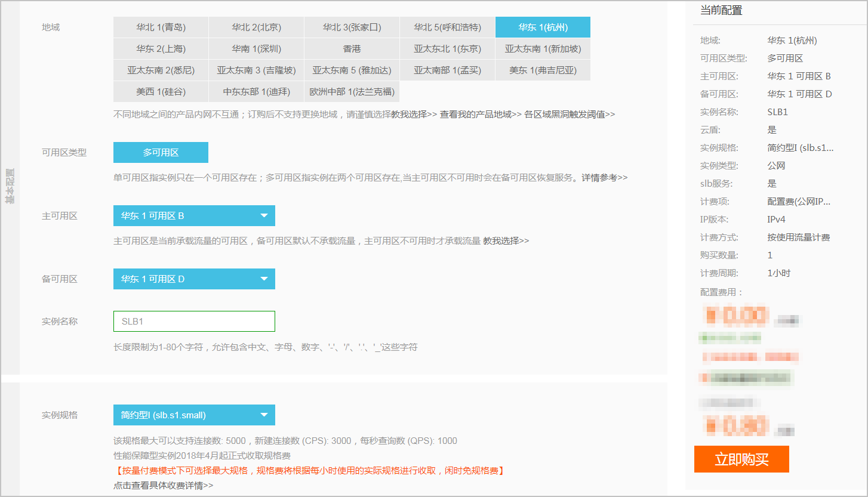868x497 pixels.
Task: Click the 地域 field label
Action: pyautogui.click(x=51, y=27)
